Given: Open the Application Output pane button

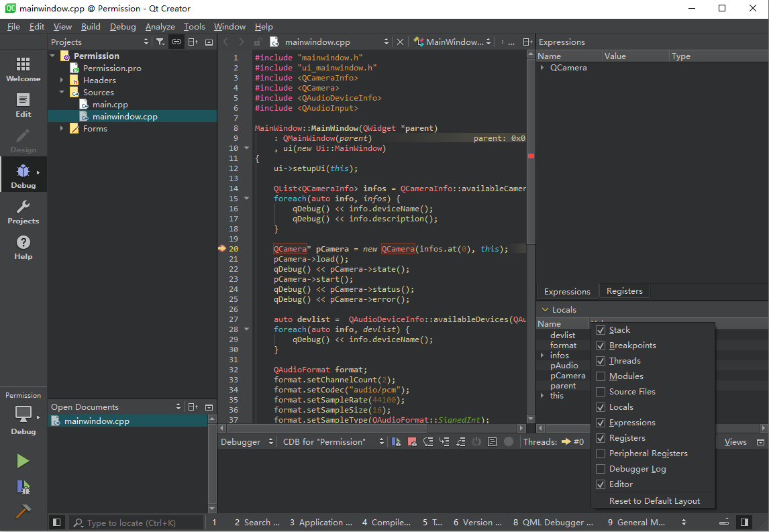Looking at the screenshot, I should tap(321, 522).
